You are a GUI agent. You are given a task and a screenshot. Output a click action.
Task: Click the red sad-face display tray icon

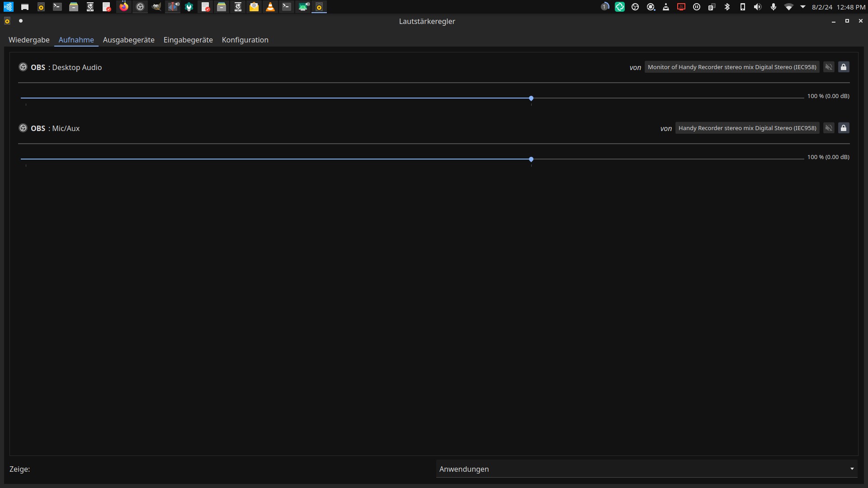tap(681, 7)
